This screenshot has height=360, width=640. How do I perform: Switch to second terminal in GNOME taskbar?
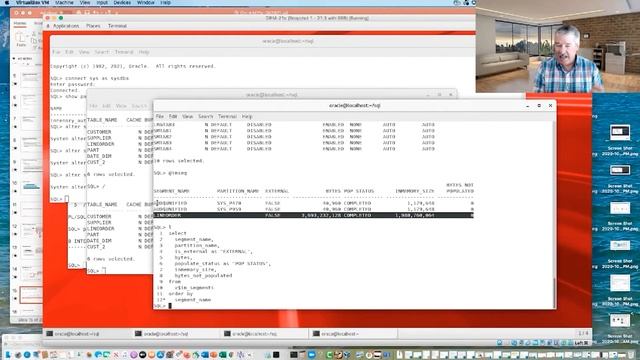177,334
